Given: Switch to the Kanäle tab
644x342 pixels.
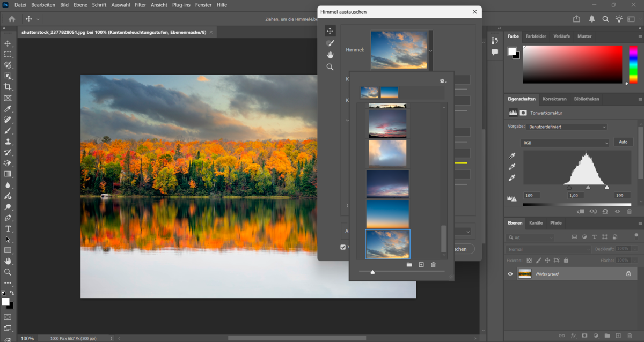Looking at the screenshot, I should (x=537, y=222).
